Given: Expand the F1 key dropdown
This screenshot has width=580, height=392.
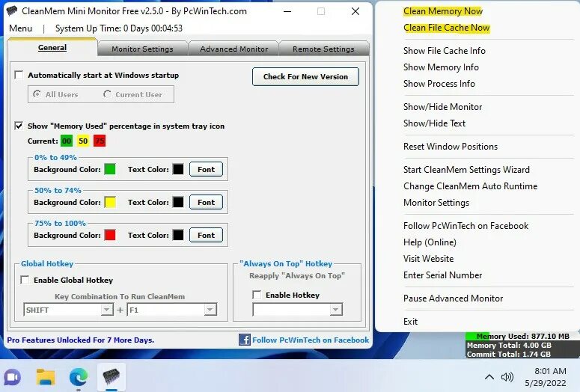Looking at the screenshot, I should 210,310.
